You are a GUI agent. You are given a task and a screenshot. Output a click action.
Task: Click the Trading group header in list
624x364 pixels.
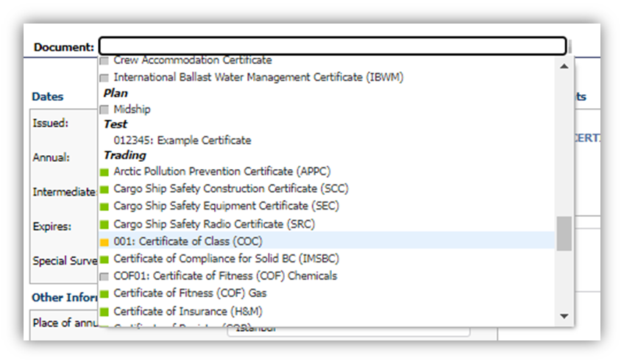tap(124, 155)
